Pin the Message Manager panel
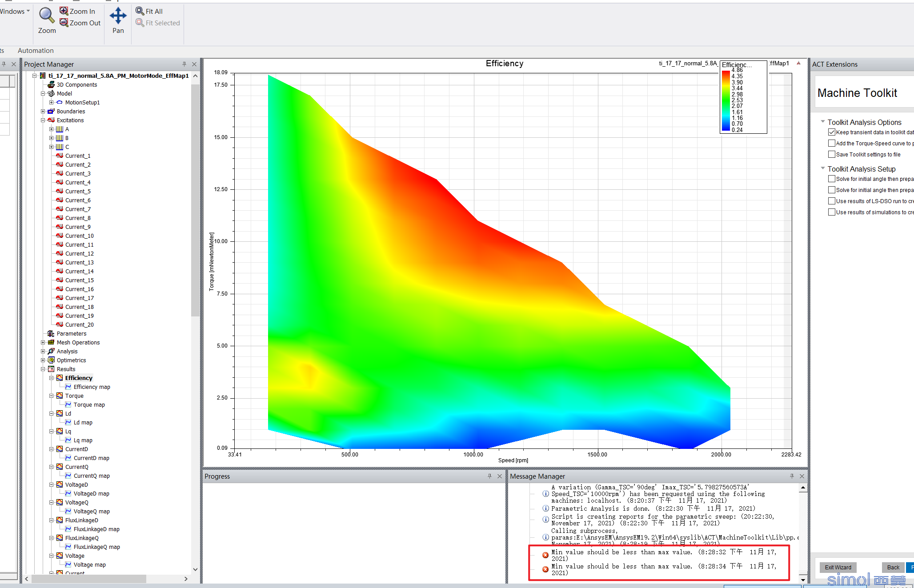Image resolution: width=914 pixels, height=588 pixels. pos(792,476)
